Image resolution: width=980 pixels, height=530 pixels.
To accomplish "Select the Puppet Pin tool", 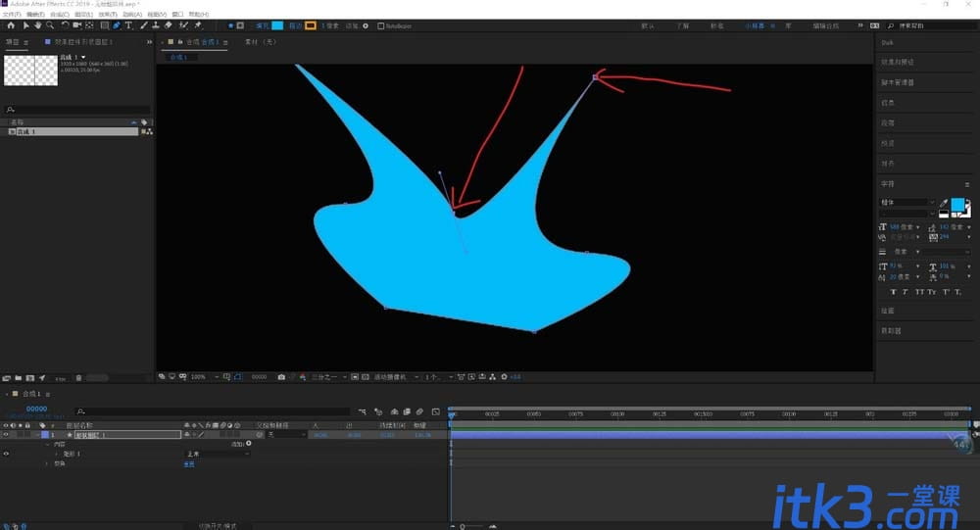I will click(x=198, y=25).
